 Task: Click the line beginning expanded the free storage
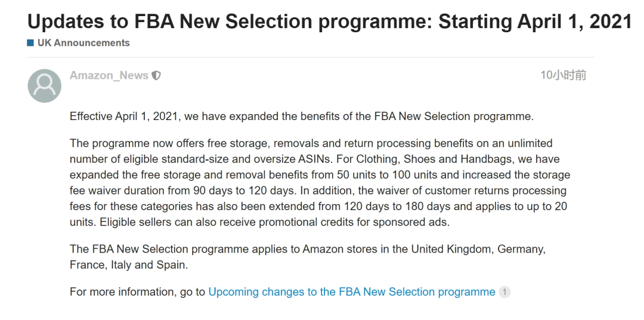(320, 175)
